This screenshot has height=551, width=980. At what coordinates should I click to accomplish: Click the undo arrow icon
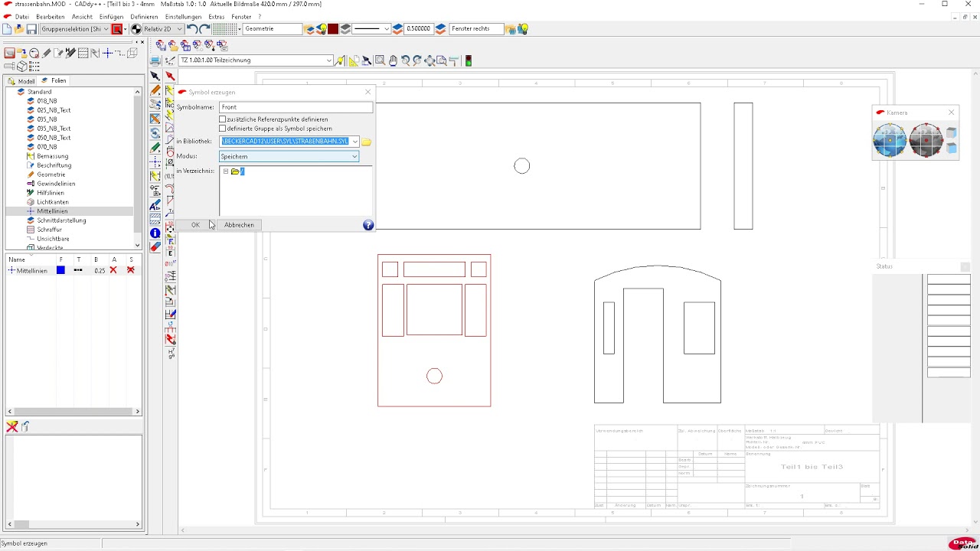click(191, 29)
